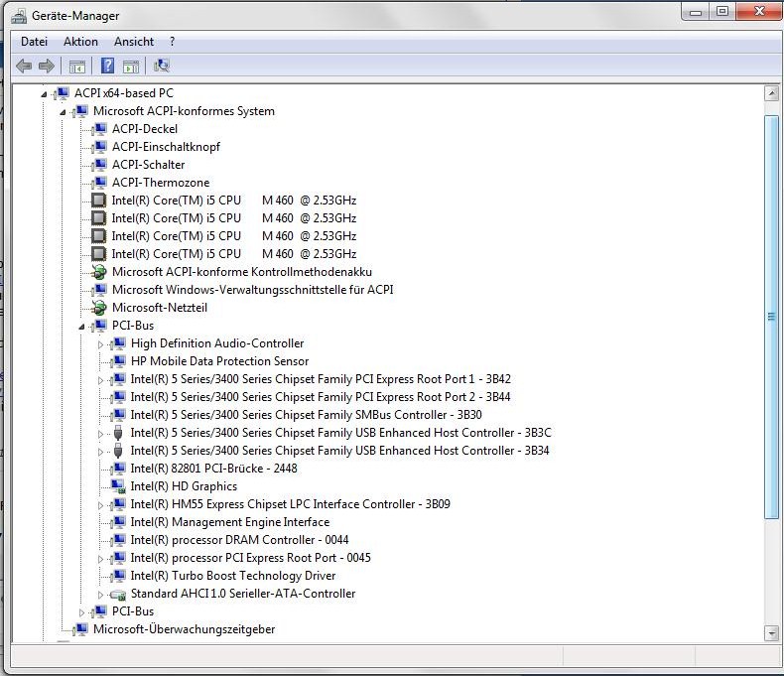Select the Kontrollmethodenakku battery icon
This screenshot has height=676, width=784.
tap(99, 272)
